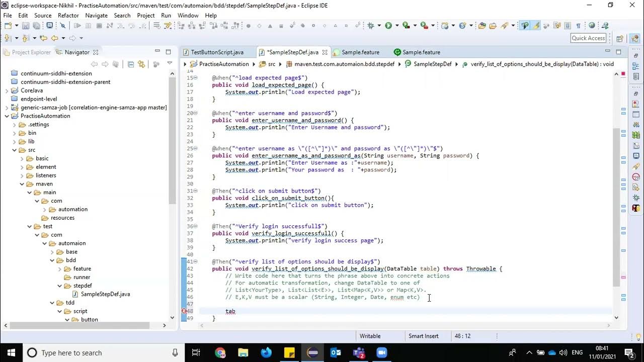The height and width of the screenshot is (362, 644).
Task: Click the Quick Access field
Action: (x=588, y=38)
